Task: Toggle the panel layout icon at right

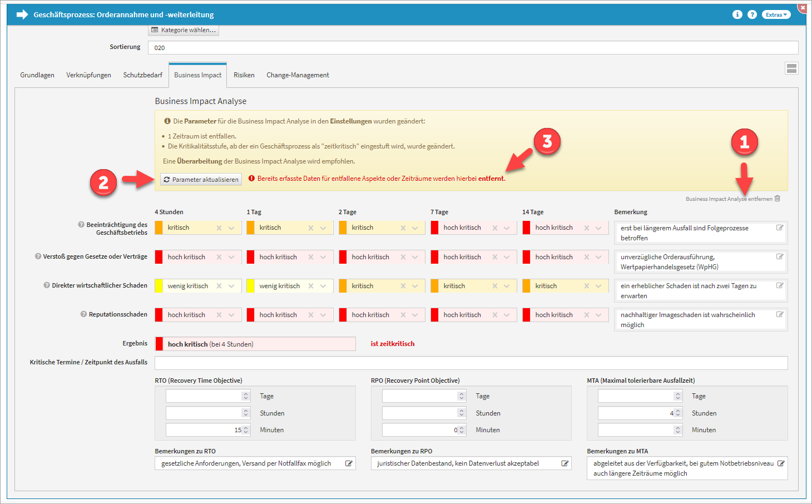Action: tap(791, 68)
